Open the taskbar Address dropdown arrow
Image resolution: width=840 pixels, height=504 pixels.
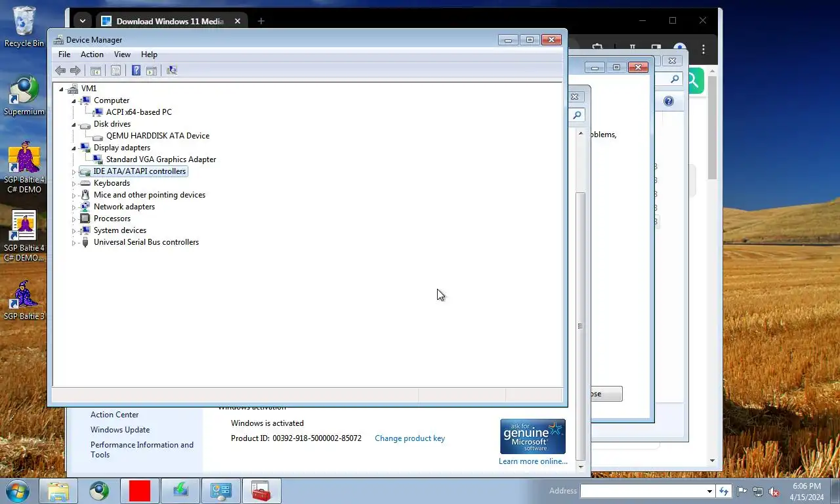(x=709, y=491)
